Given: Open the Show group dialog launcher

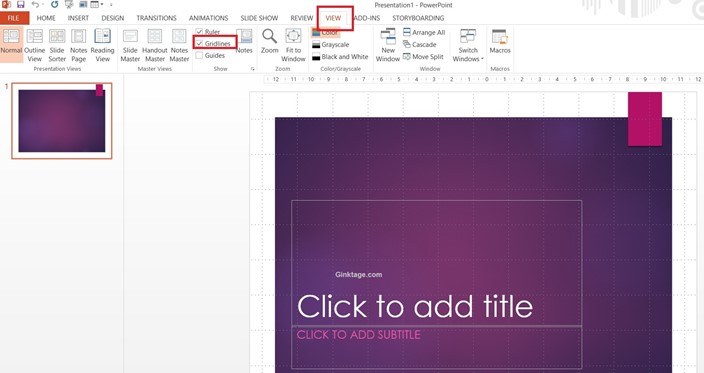Looking at the screenshot, I should [253, 69].
